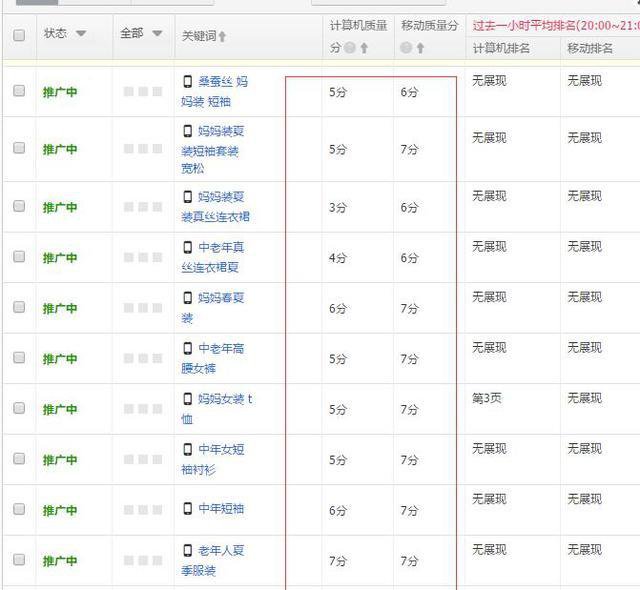Viewport: 640px width, 590px height.
Task: Tick the select-all checkbox in header
Action: tap(19, 35)
